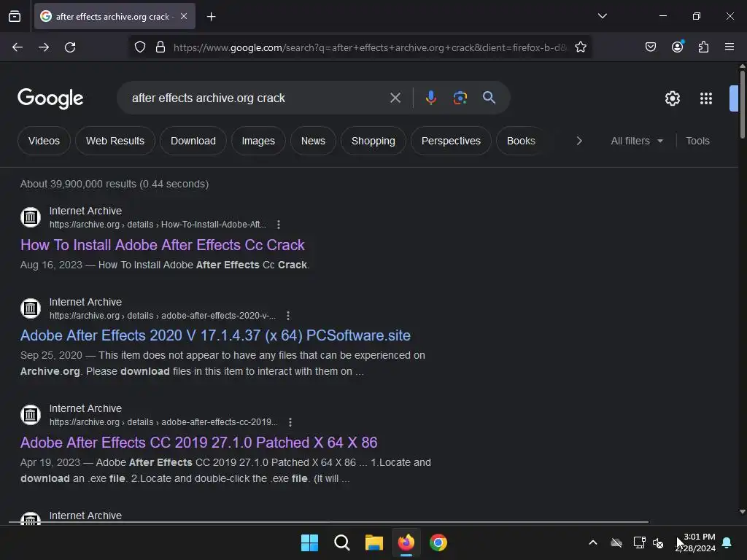Screen dimensions: 747x560
Task: Open more options for adobe-after-effects-cc-2019 result
Action: coord(290,422)
